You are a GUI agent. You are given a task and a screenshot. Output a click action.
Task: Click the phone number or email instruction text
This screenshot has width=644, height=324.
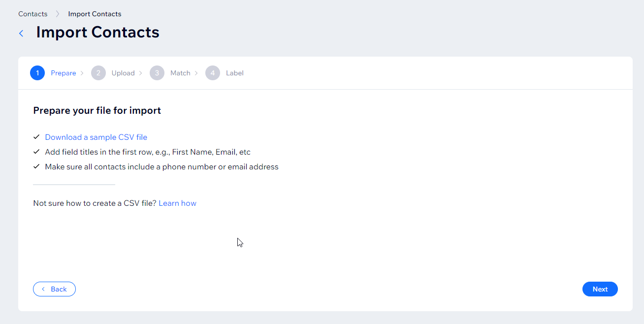[161, 167]
